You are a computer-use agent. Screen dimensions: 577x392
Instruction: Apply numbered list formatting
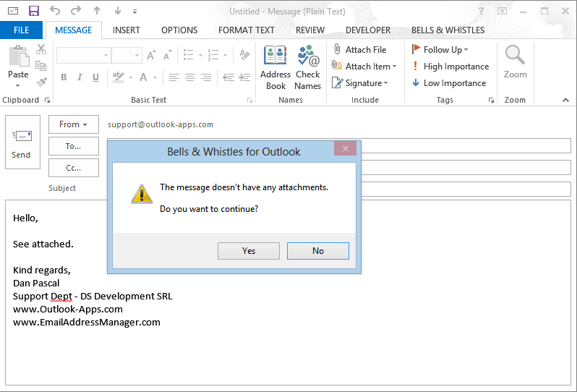click(x=213, y=55)
